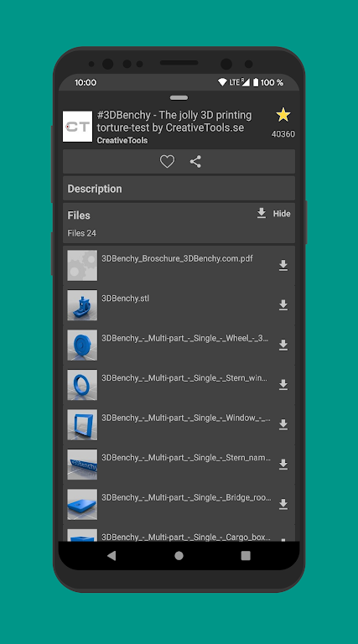Tap the Wi-Fi icon in status bar
This screenshot has width=358, height=644.
coord(222,82)
